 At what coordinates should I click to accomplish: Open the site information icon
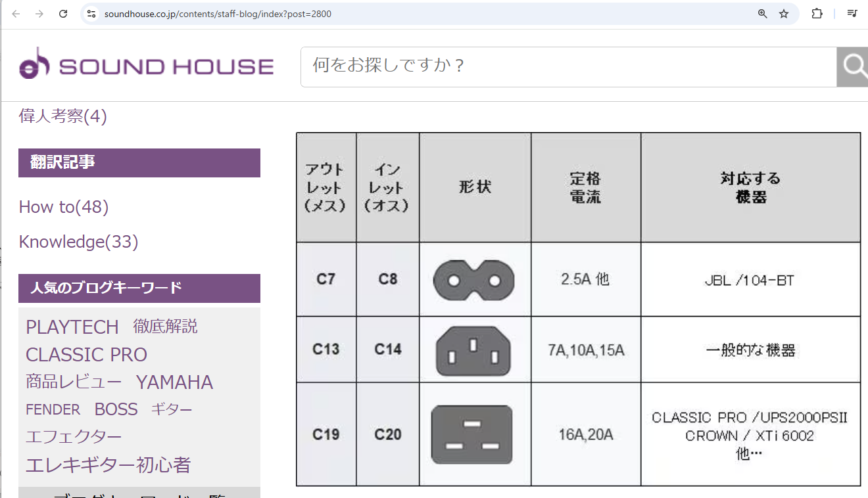pyautogui.click(x=91, y=14)
